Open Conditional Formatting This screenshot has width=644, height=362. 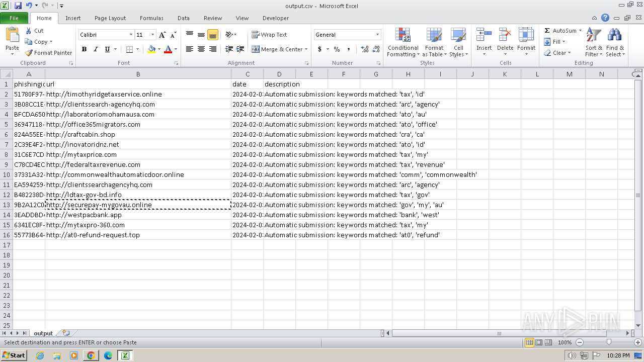[403, 42]
